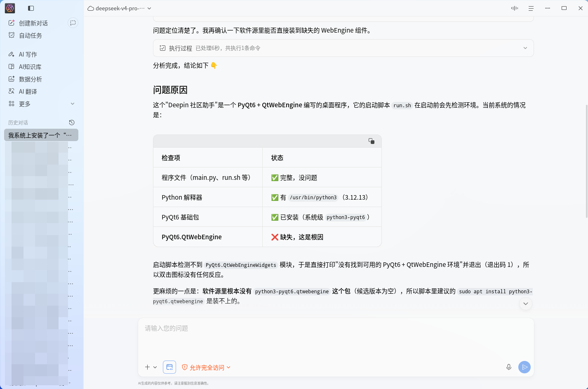Maximize the window
This screenshot has height=389, width=588.
tap(564, 8)
